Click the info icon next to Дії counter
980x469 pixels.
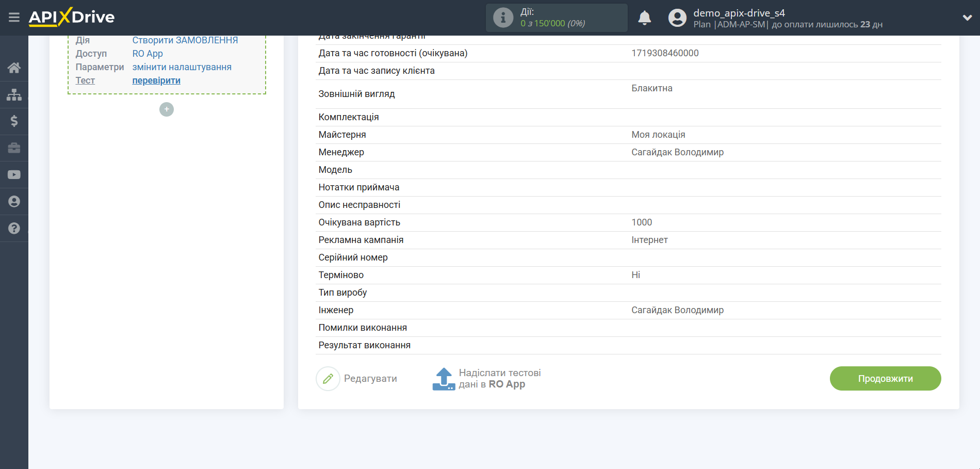click(x=503, y=18)
